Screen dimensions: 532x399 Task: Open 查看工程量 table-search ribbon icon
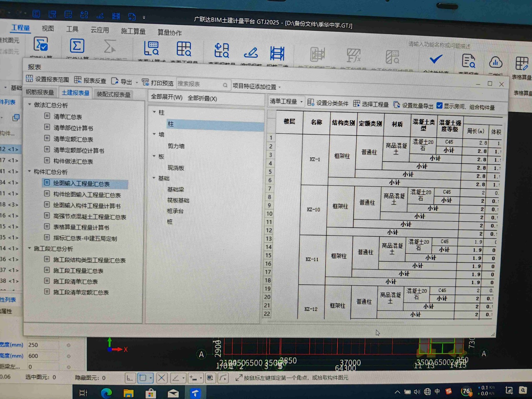[184, 49]
